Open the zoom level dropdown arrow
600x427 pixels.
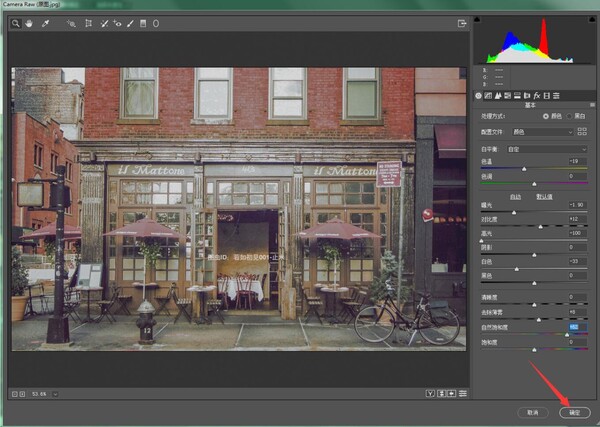(x=55, y=394)
